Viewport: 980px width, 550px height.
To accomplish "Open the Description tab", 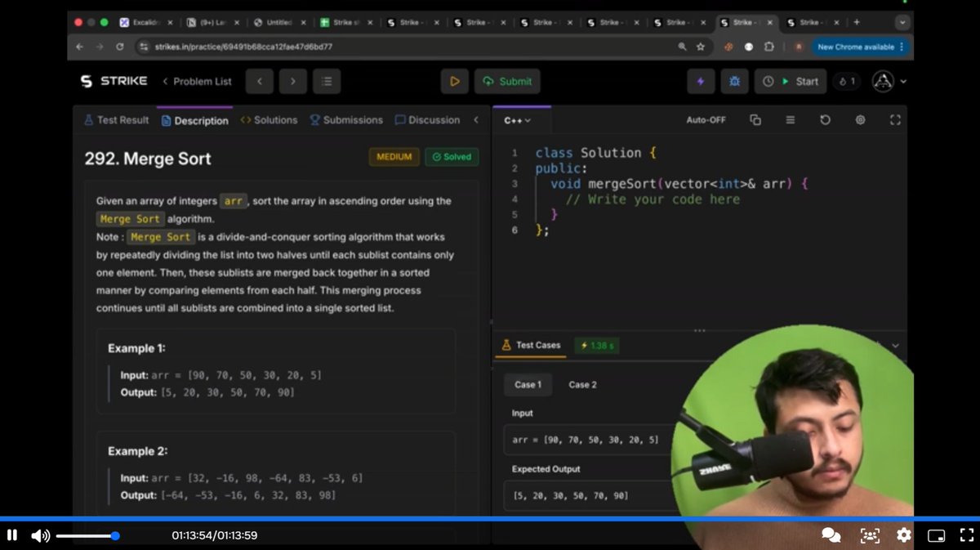I will [x=194, y=120].
